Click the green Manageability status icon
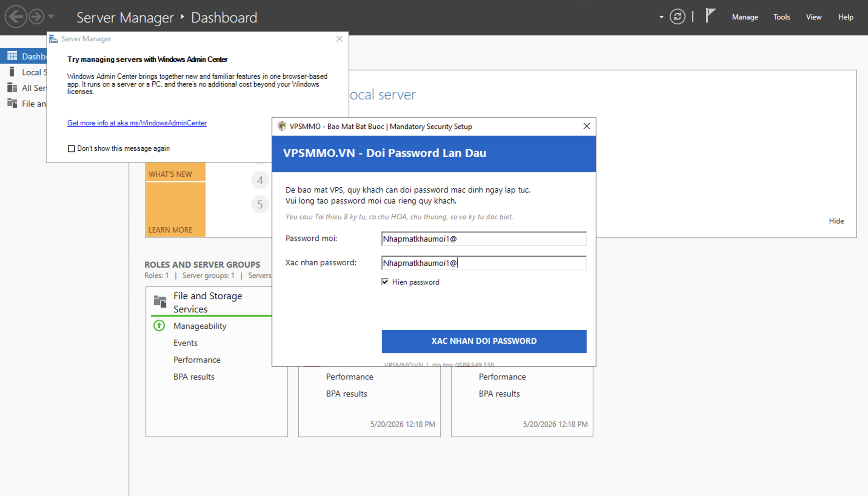The height and width of the screenshot is (496, 868). (159, 326)
